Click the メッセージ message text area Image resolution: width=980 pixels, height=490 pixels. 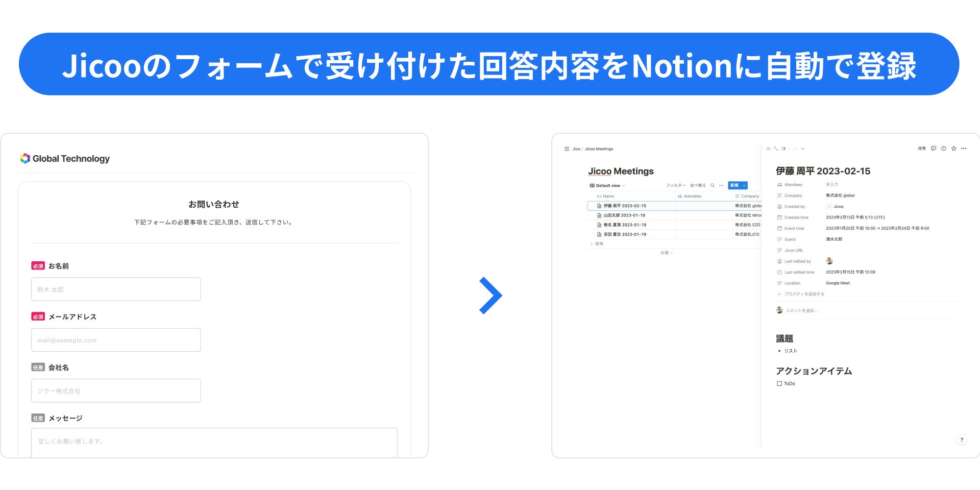tap(214, 443)
